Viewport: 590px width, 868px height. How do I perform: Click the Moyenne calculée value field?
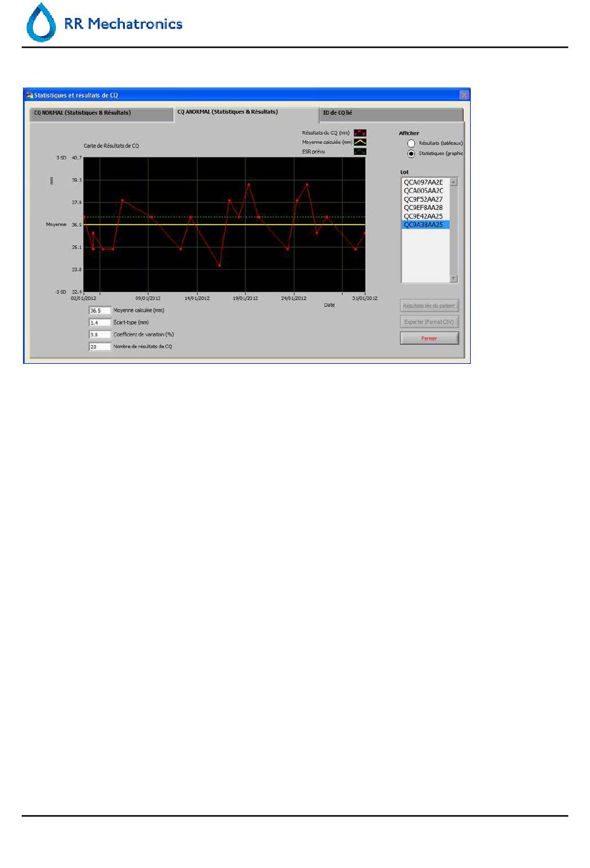tap(99, 310)
